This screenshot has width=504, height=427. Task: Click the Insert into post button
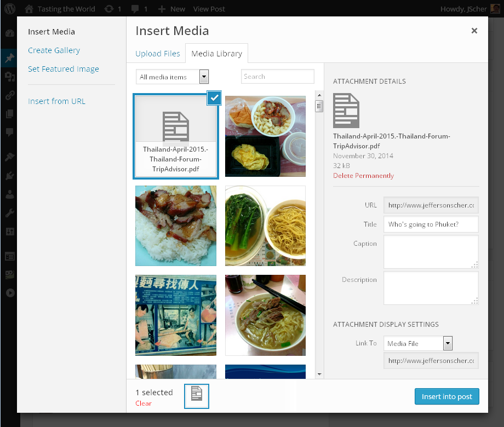pos(446,397)
